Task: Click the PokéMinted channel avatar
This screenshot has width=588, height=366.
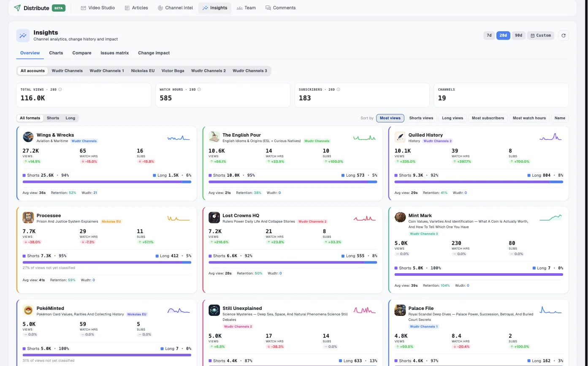Action: coord(28,310)
